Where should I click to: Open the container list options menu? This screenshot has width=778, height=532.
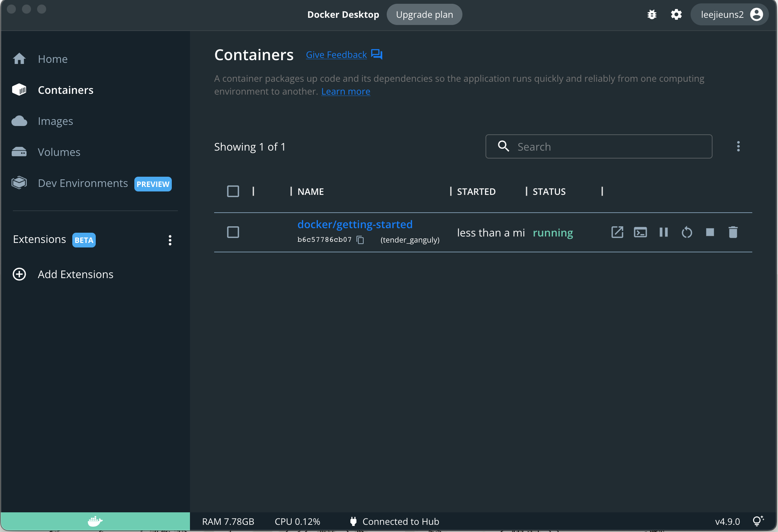coord(738,146)
